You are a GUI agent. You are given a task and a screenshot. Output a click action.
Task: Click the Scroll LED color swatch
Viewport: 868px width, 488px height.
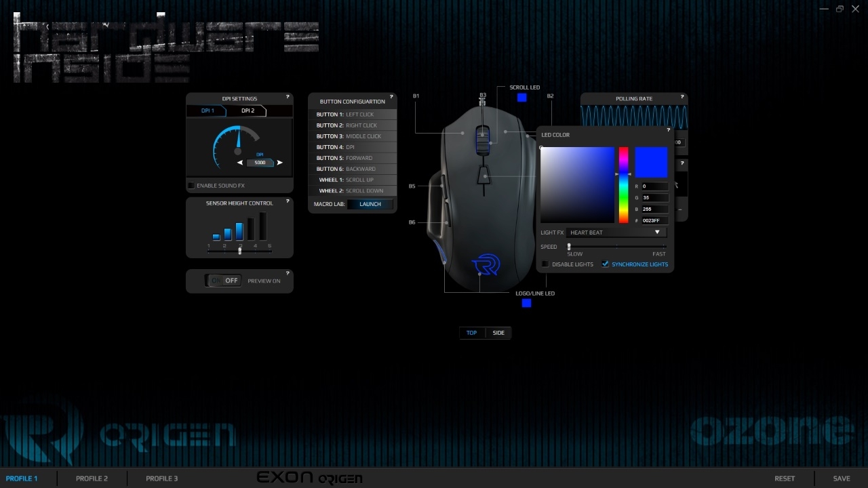[521, 98]
